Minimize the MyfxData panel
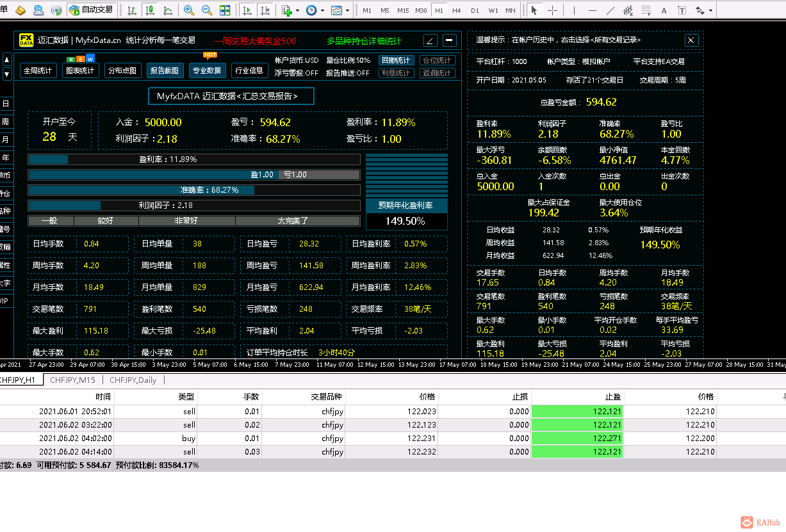This screenshot has height=532, width=786. point(450,40)
